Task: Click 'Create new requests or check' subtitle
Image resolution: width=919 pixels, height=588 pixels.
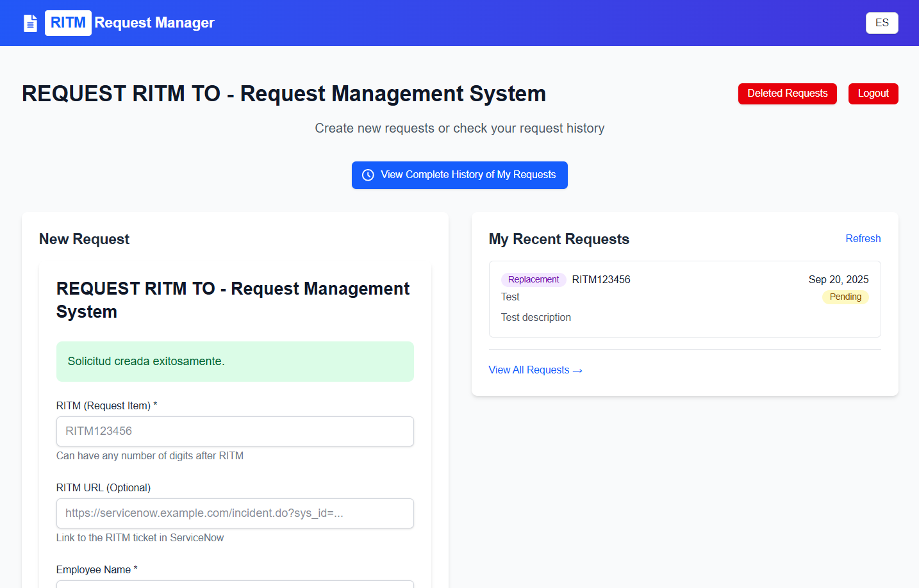Action: 459,128
